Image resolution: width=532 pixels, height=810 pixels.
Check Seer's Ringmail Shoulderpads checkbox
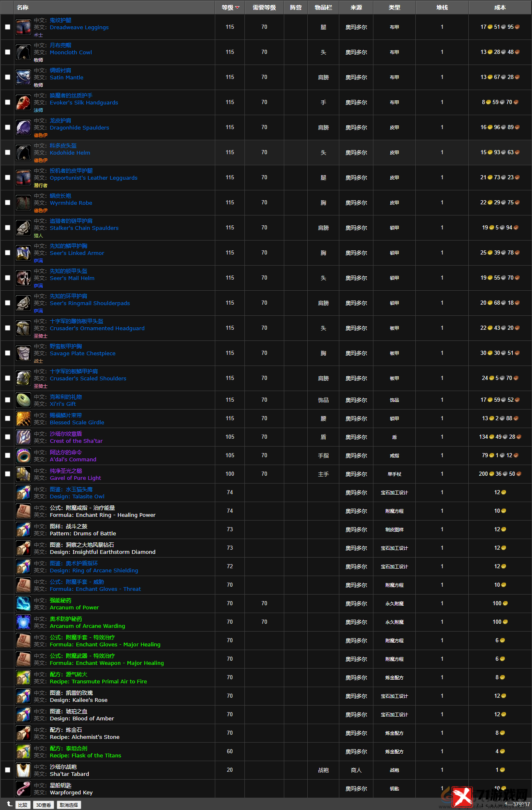(7, 303)
